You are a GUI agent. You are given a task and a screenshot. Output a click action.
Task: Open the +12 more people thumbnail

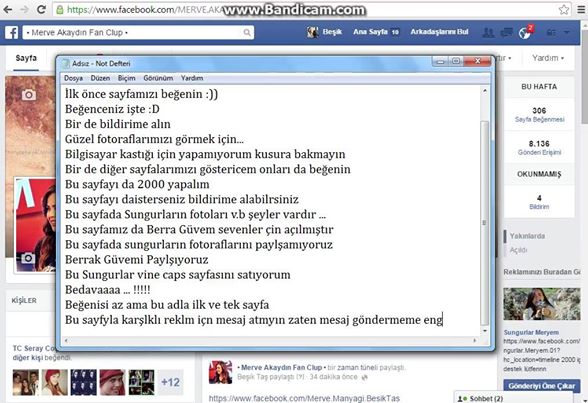tap(170, 382)
